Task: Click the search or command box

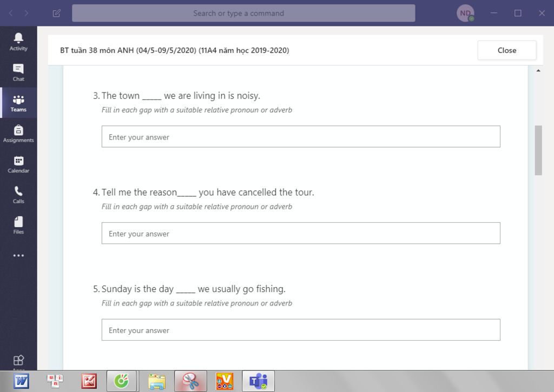Action: [243, 13]
